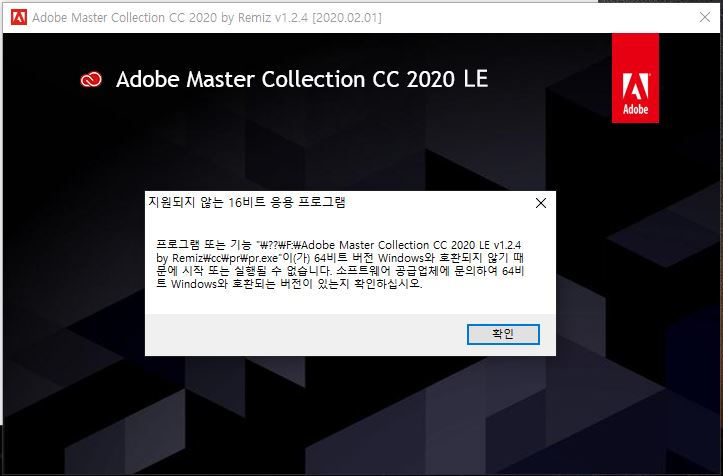Close the Adobe Master Collection installer window

click(x=705, y=17)
